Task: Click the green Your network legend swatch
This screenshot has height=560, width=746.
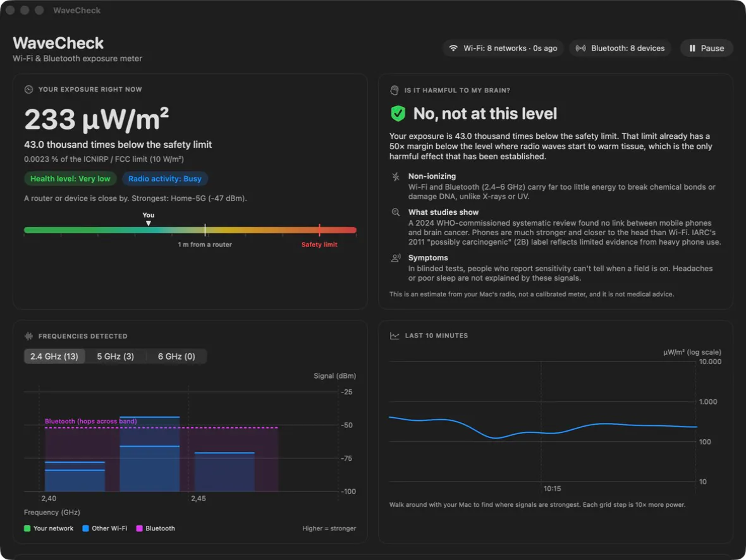Action: click(27, 528)
